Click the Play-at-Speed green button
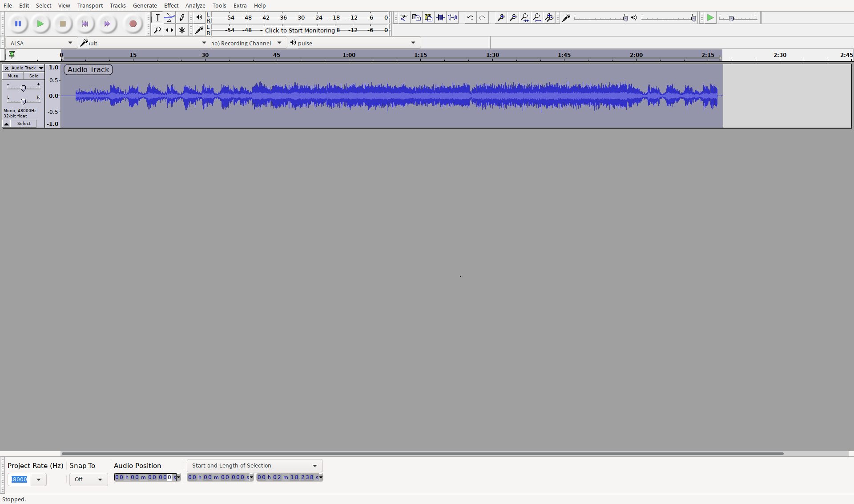The image size is (854, 504). (710, 18)
